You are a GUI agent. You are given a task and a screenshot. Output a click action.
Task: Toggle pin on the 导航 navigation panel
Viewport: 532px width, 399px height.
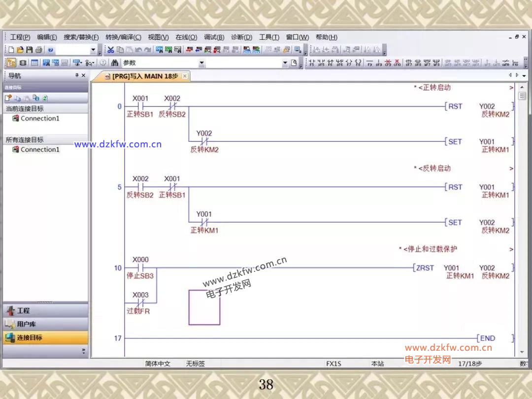[77, 75]
